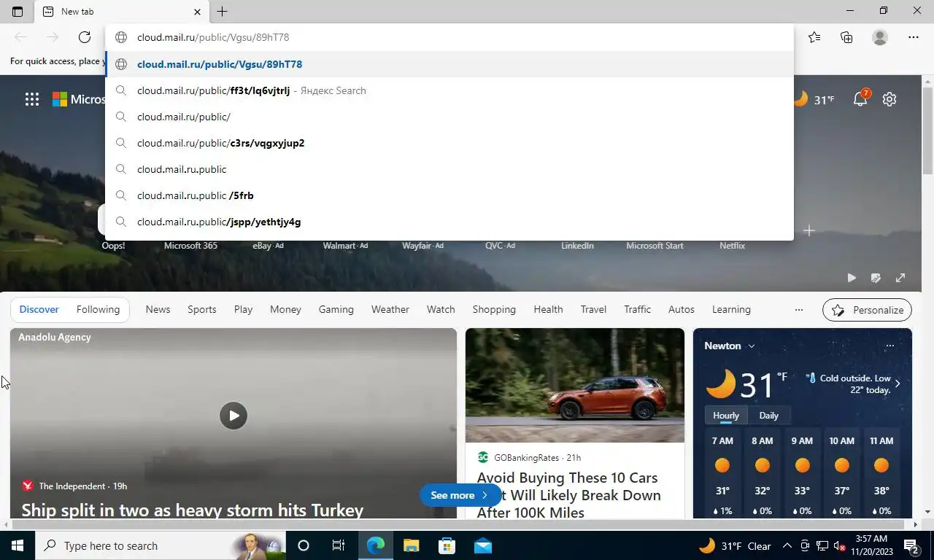Open a new tab with plus icon

(x=222, y=12)
